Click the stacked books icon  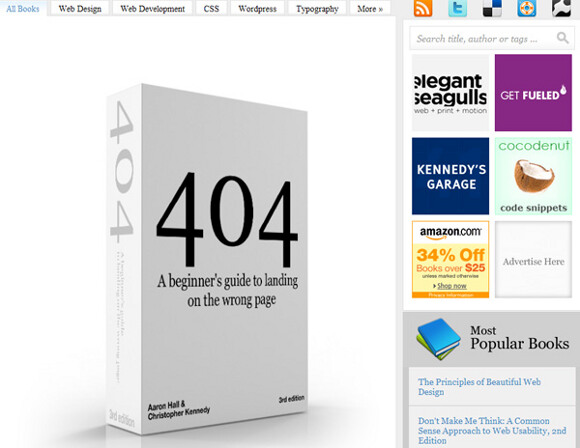click(x=439, y=339)
